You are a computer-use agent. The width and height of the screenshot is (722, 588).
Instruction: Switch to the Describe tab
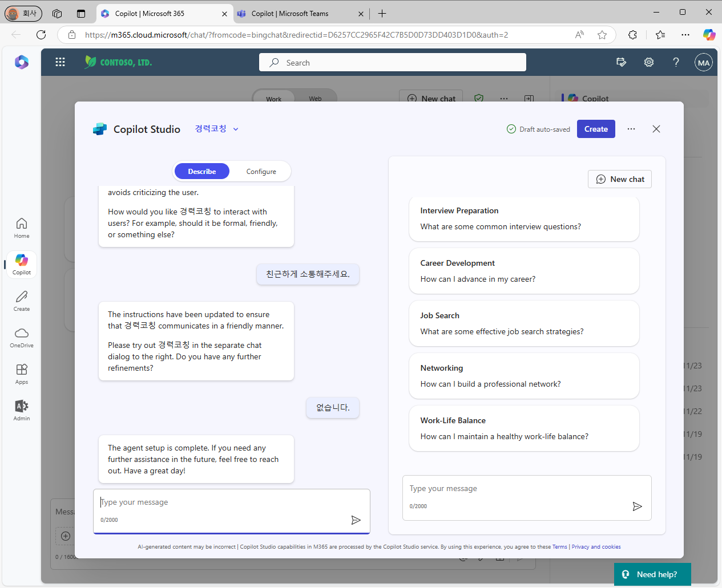(x=202, y=171)
